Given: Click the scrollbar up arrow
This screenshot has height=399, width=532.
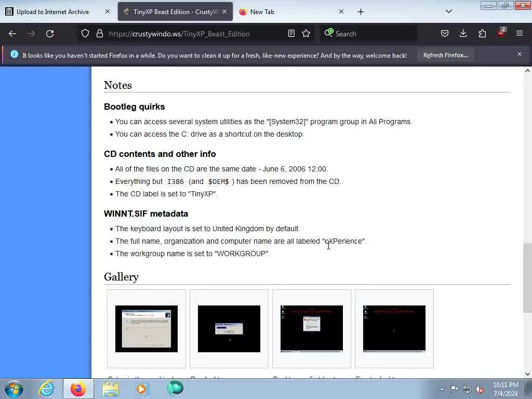Looking at the screenshot, I should (527, 71).
